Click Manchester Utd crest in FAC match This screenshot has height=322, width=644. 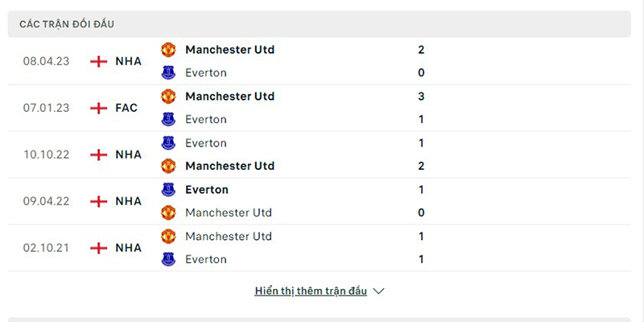168,97
